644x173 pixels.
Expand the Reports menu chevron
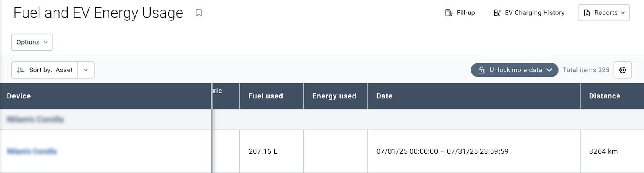coord(623,13)
